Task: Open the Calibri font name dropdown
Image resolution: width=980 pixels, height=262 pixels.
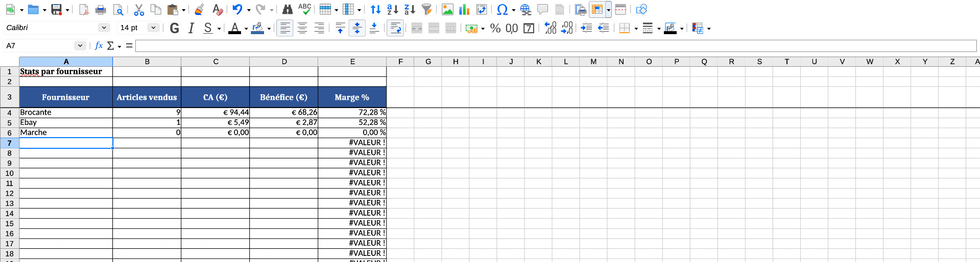Action: 104,28
